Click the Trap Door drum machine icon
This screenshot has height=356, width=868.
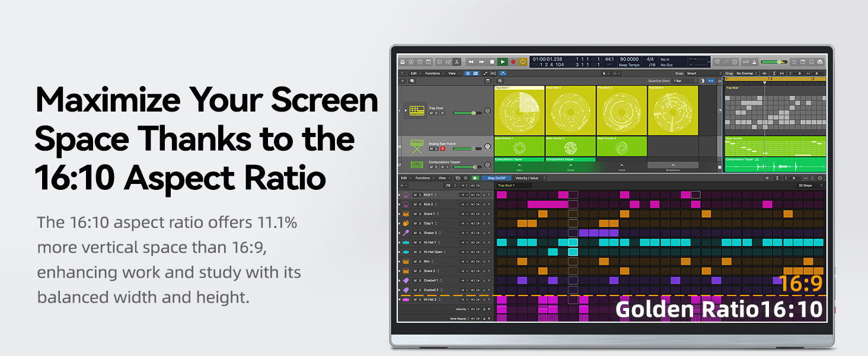416,110
